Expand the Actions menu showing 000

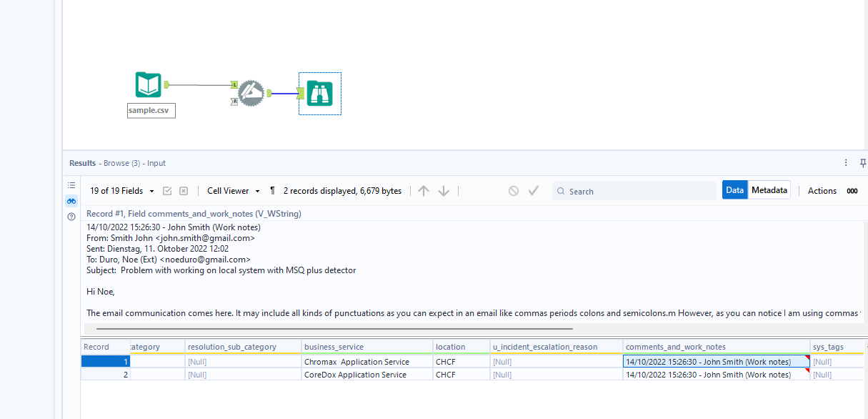tap(831, 190)
